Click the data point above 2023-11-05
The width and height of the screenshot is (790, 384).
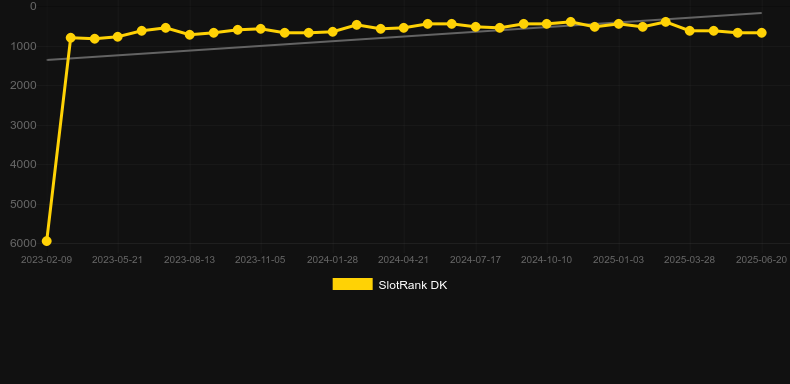(261, 29)
